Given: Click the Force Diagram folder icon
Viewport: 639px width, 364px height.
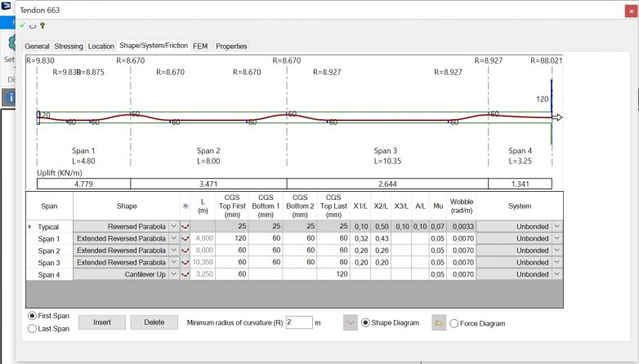Looking at the screenshot, I should pyautogui.click(x=439, y=322).
